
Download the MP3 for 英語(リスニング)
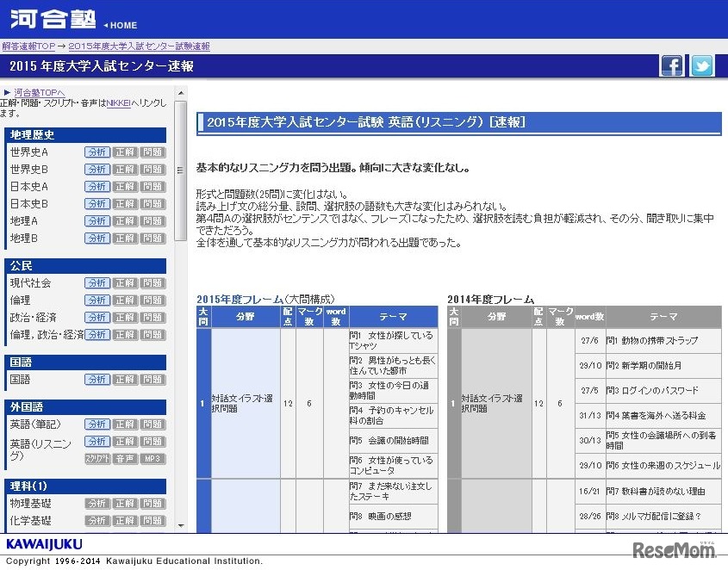pos(152,458)
